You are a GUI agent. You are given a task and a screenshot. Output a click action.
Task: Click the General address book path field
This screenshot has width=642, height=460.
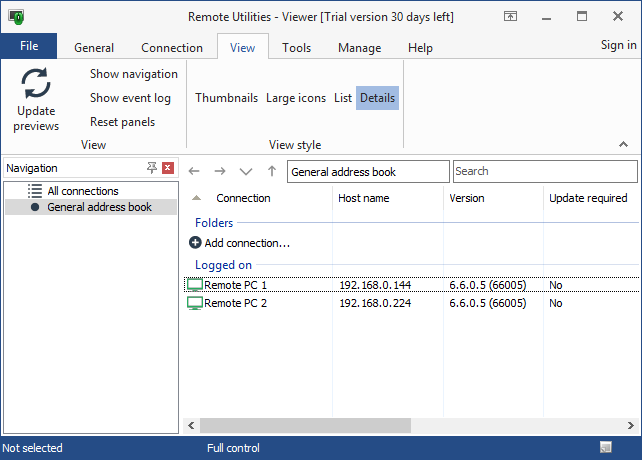tap(368, 172)
